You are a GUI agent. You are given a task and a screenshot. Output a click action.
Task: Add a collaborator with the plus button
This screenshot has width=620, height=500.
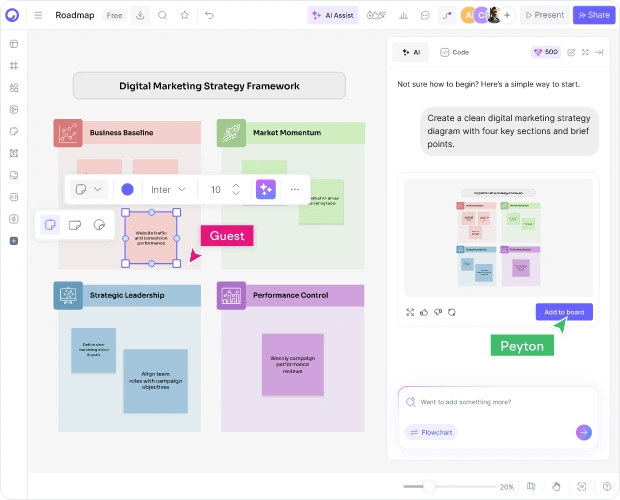[507, 15]
